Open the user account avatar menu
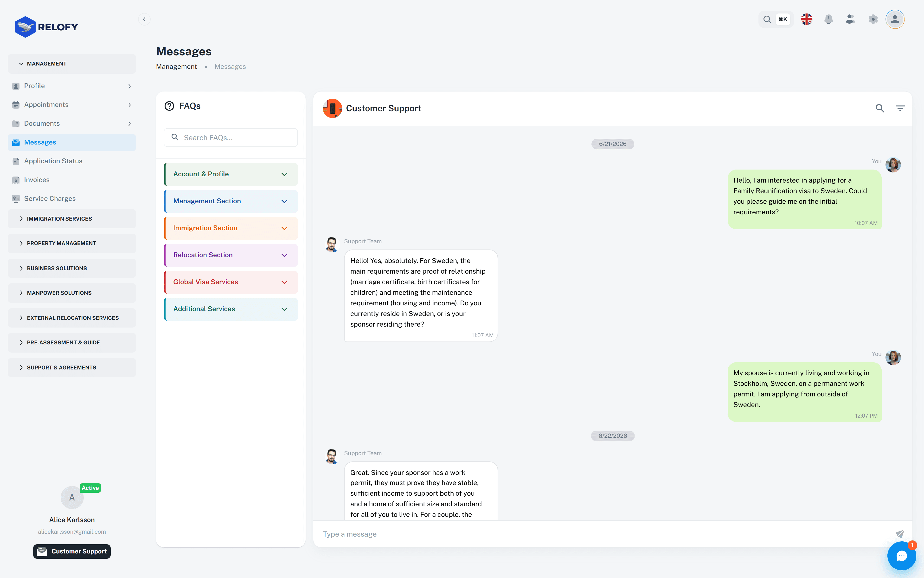 pyautogui.click(x=895, y=19)
